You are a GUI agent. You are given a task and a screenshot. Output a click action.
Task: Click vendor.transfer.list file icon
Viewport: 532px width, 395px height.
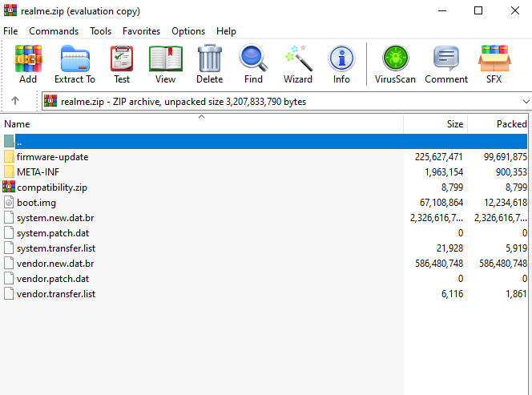click(x=9, y=293)
